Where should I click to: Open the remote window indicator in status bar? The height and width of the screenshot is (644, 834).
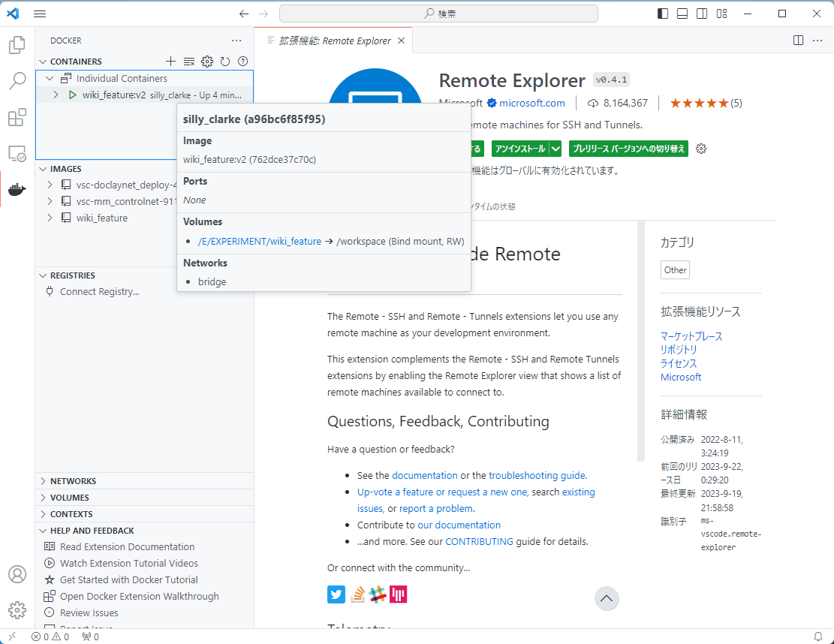click(12, 636)
